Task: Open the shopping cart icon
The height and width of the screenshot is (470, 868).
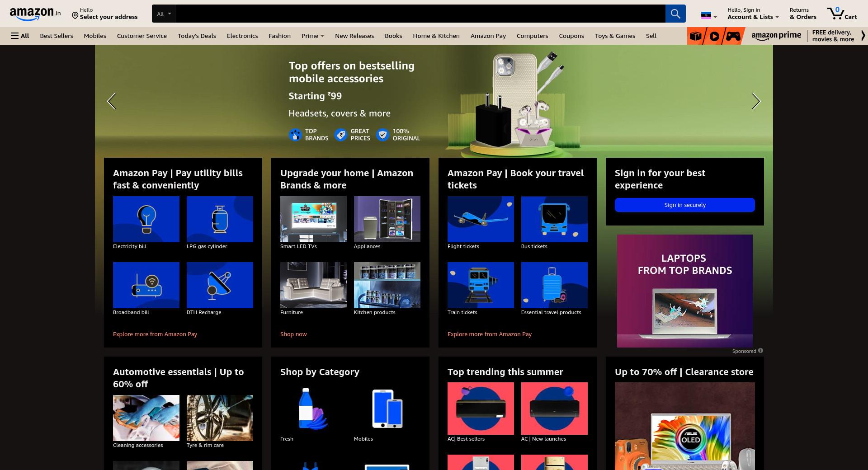Action: coord(835,13)
